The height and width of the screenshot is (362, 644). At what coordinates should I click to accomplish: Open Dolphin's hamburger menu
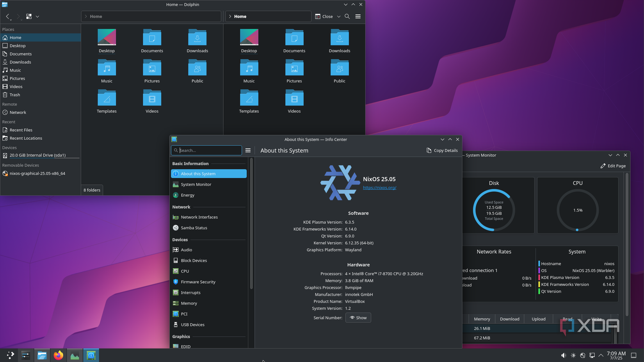pos(358,16)
